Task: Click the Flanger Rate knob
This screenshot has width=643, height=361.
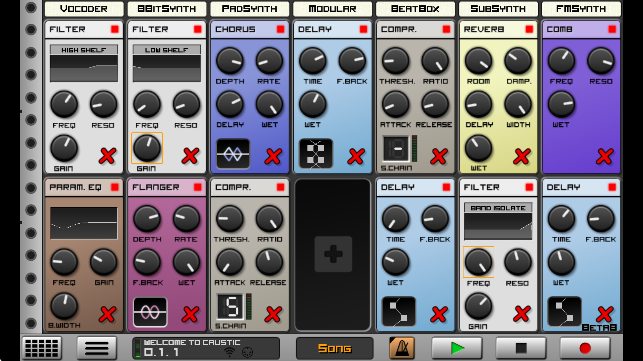Action: point(186,219)
